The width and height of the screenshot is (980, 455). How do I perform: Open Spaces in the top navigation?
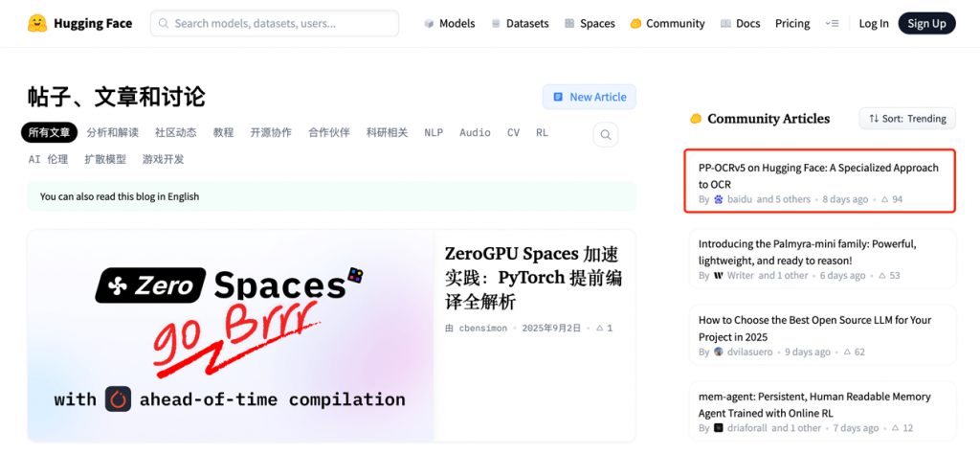tap(590, 24)
